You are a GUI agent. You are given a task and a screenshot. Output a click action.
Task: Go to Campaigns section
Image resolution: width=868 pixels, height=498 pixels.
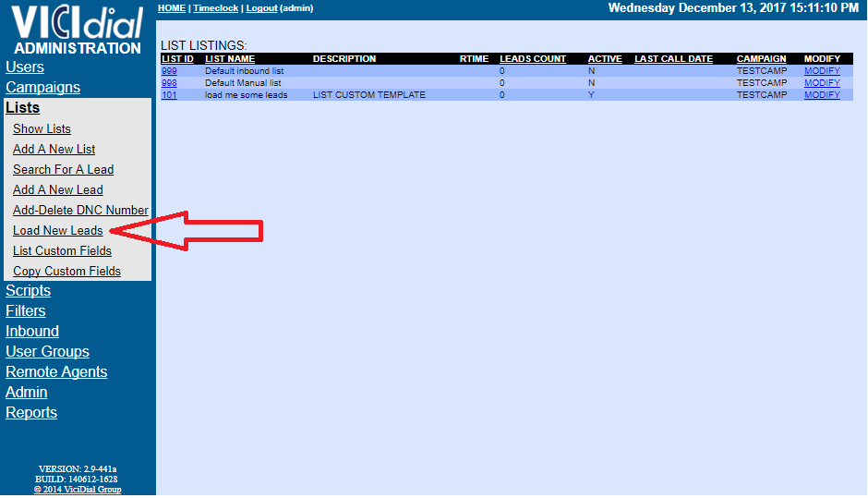pyautogui.click(x=42, y=88)
